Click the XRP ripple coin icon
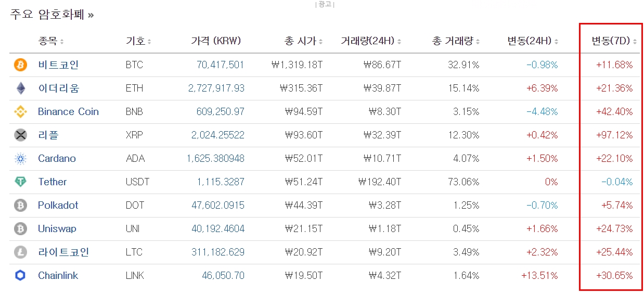 click(x=20, y=135)
